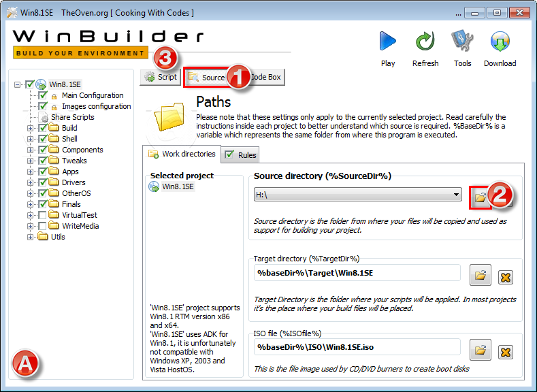Uncheck the Components checkbox
537x392 pixels.
pos(43,150)
